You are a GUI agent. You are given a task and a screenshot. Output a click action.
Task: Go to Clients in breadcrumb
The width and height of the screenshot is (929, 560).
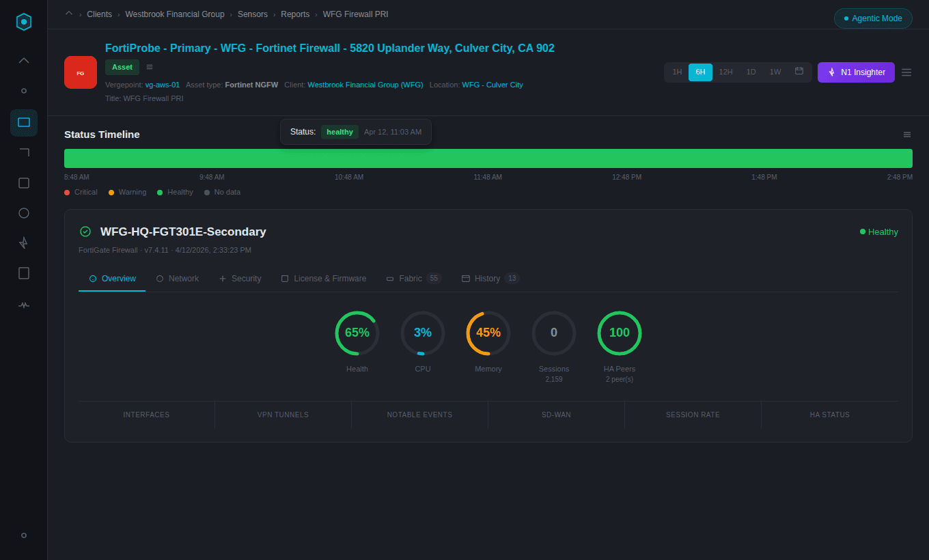point(99,14)
